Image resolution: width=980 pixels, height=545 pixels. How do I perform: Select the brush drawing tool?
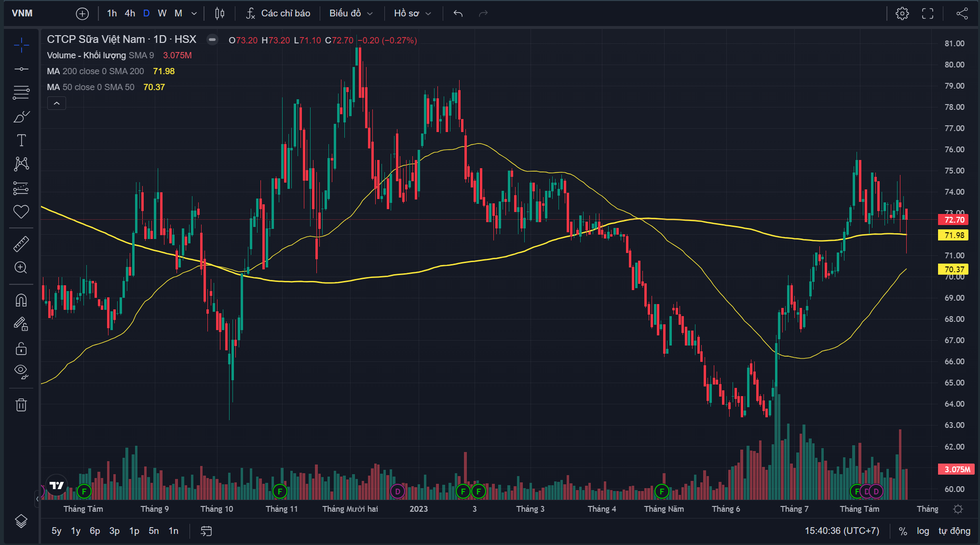[21, 117]
